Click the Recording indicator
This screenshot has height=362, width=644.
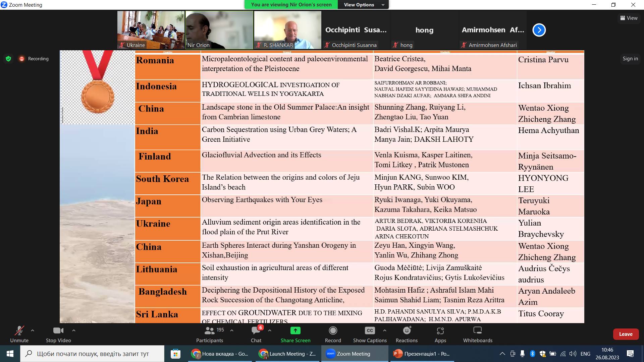point(34,59)
